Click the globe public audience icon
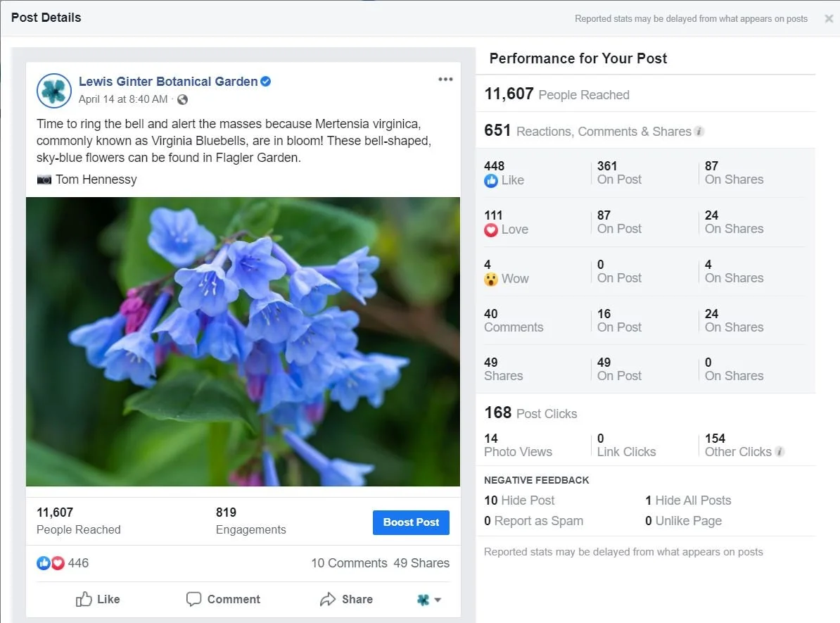This screenshot has height=623, width=840. click(x=183, y=100)
